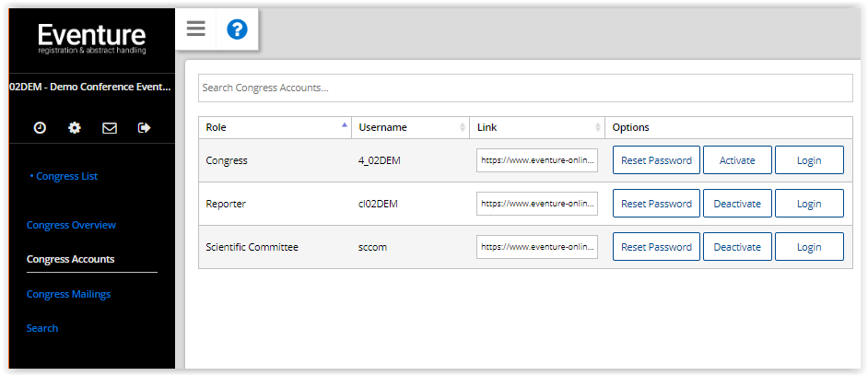Image resolution: width=868 pixels, height=376 pixels.
Task: Select username sccom
Action: point(372,247)
